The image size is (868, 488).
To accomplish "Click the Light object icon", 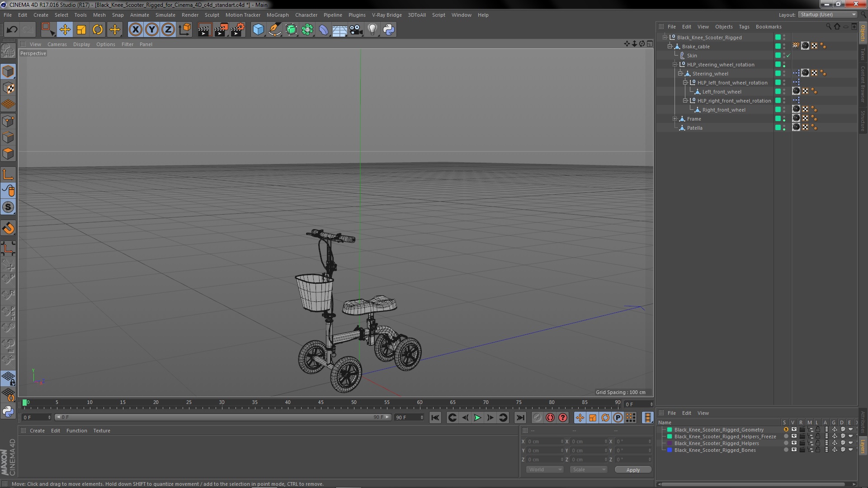I will (372, 30).
